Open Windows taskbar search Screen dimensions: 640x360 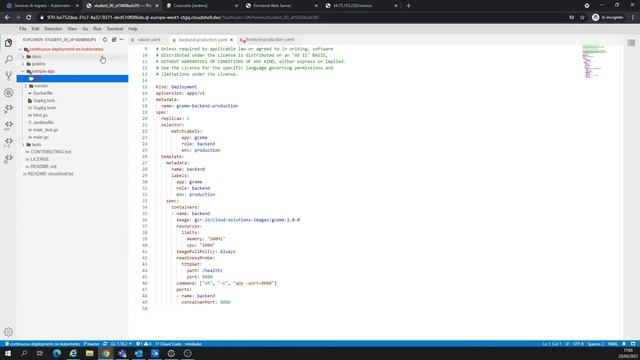click(x=24, y=353)
